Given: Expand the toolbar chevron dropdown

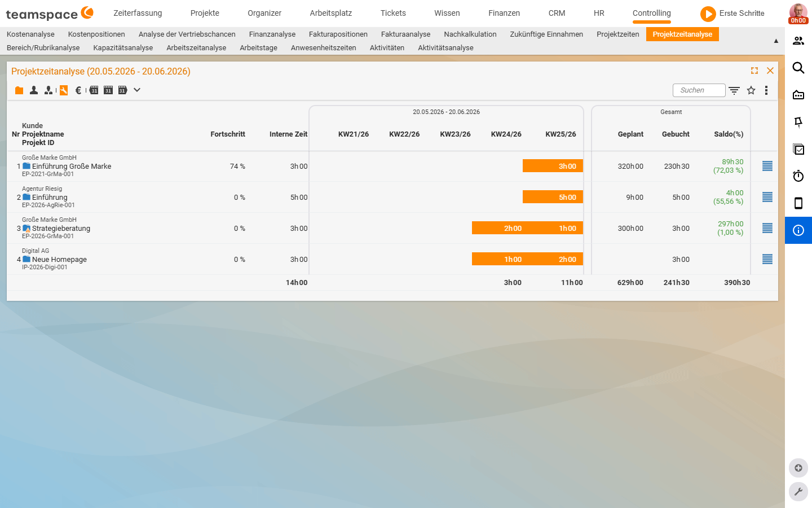Looking at the screenshot, I should [137, 90].
